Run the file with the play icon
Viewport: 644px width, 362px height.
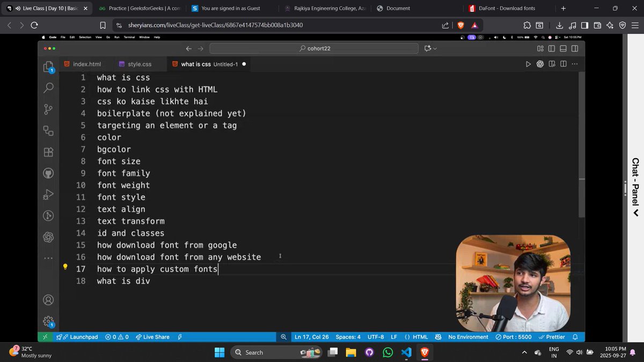point(528,64)
